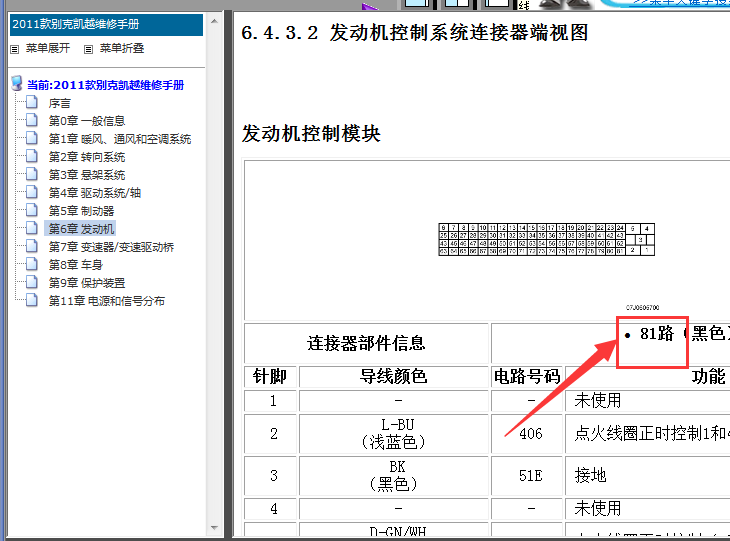Click the page icon beside 第9章 保护装置
The image size is (730, 541).
tap(32, 282)
